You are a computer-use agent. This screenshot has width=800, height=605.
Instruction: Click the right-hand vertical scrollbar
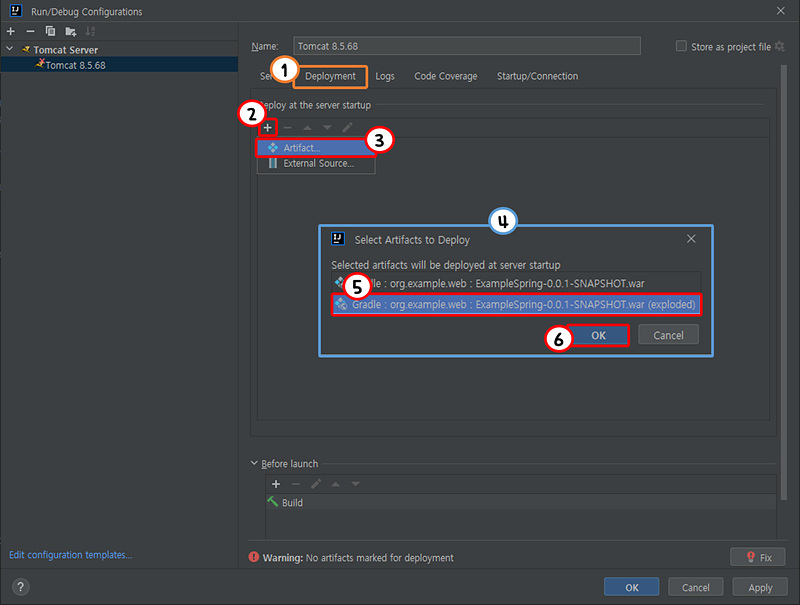784,283
